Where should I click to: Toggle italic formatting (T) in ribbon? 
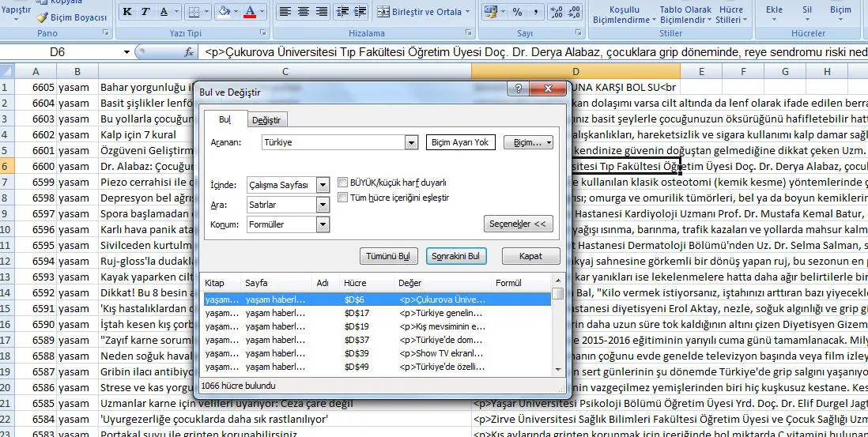pos(146,12)
